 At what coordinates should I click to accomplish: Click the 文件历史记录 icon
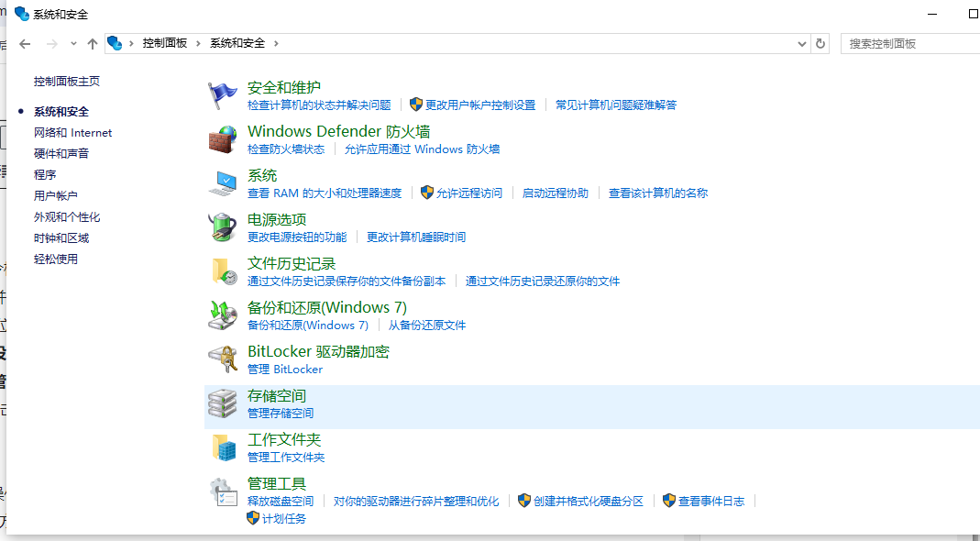[222, 270]
